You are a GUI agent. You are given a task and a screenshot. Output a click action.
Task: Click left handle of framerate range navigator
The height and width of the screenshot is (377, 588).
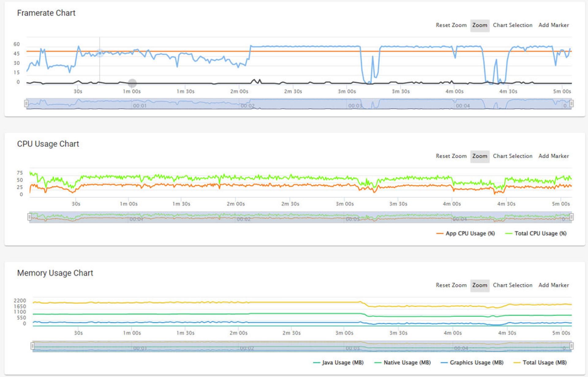[26, 104]
